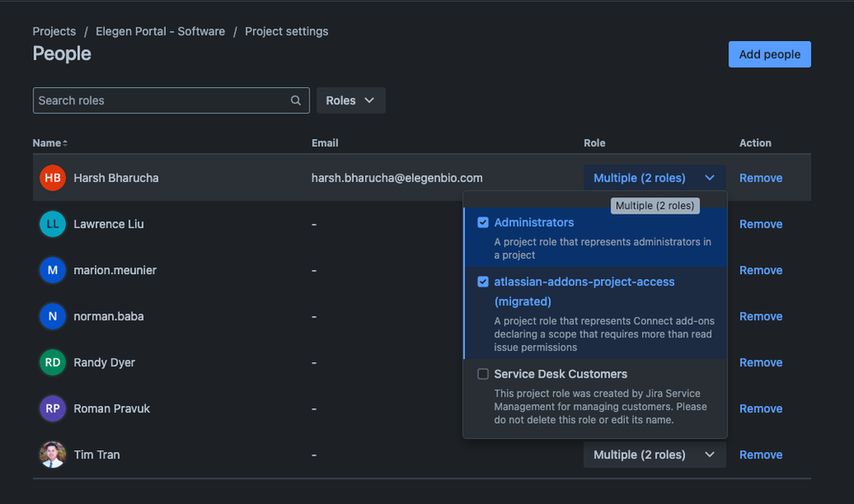Collapse Harsh Bharucha's role dropdown
This screenshot has width=854, height=504.
[655, 178]
